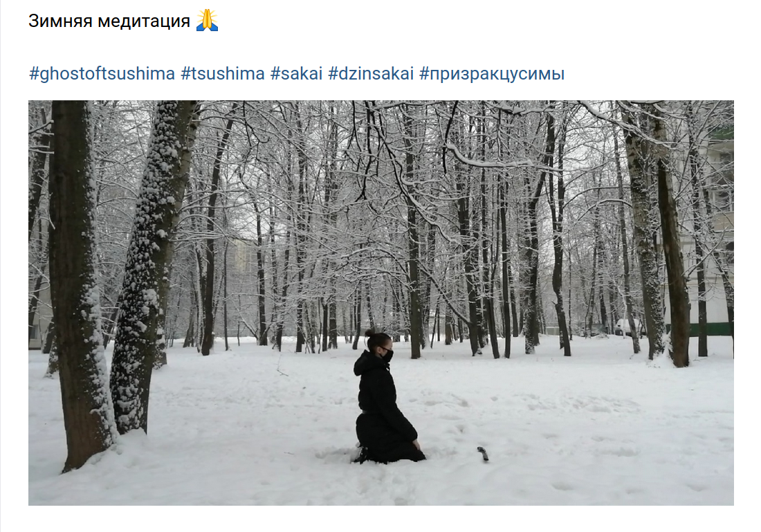Click the person's hair bun
The height and width of the screenshot is (532, 761).
(369, 333)
